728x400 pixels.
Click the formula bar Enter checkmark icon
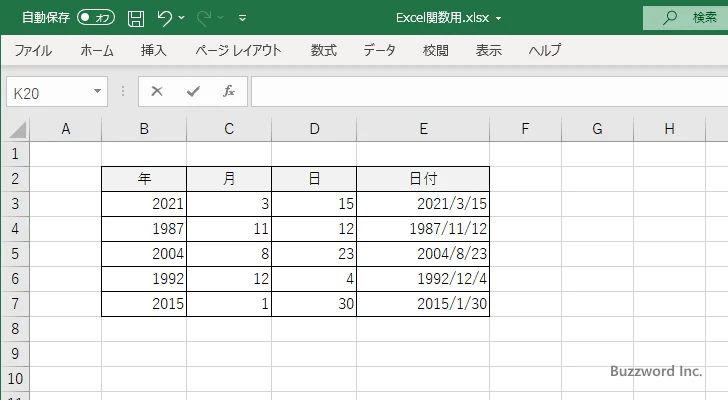(193, 91)
